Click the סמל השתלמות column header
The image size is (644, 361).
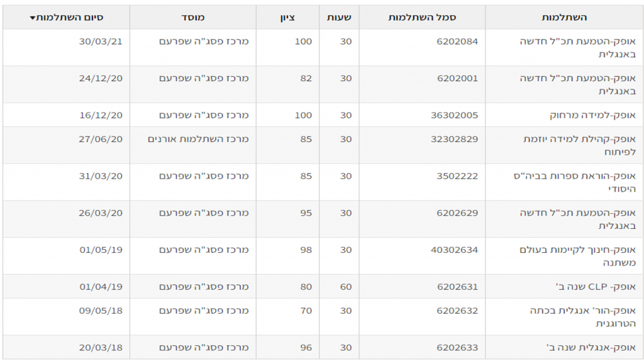click(x=422, y=18)
